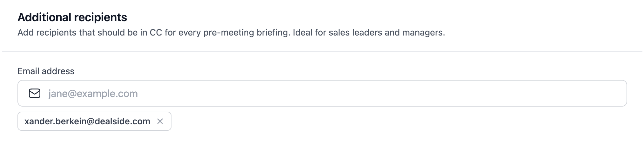Screen dimensions: 644x144
Task: Click 'xander.berkein' name part of chip
Action: tap(55, 121)
